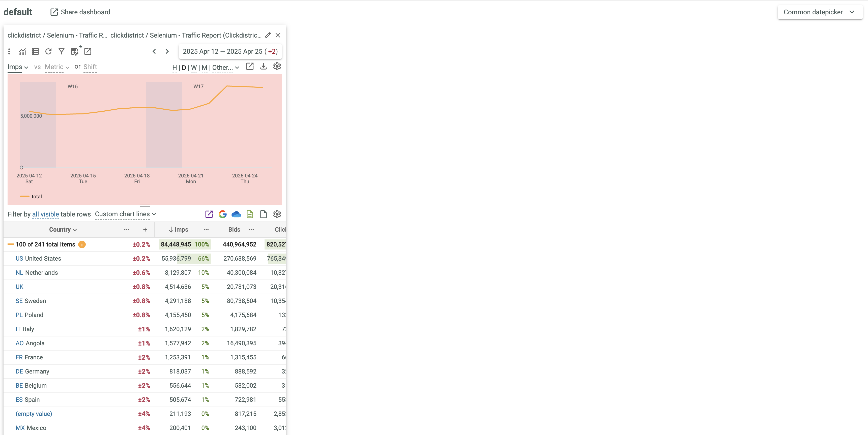The height and width of the screenshot is (435, 868).
Task: Switch chart granularity to M (monthly)
Action: coord(205,67)
